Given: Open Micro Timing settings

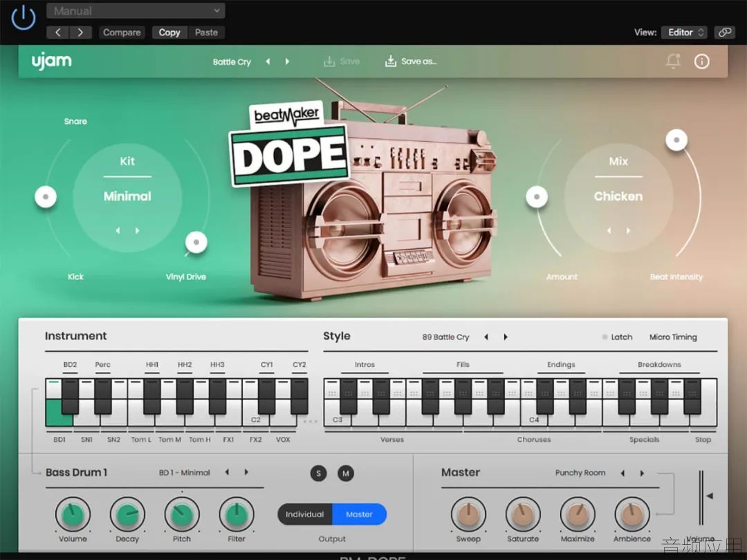Looking at the screenshot, I should point(673,337).
